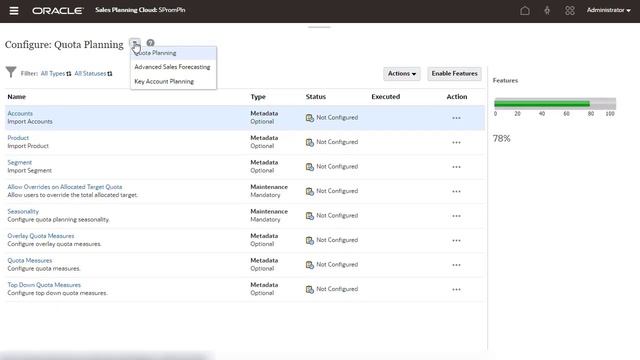
Task: Open the All Statuses filter
Action: coord(93,73)
